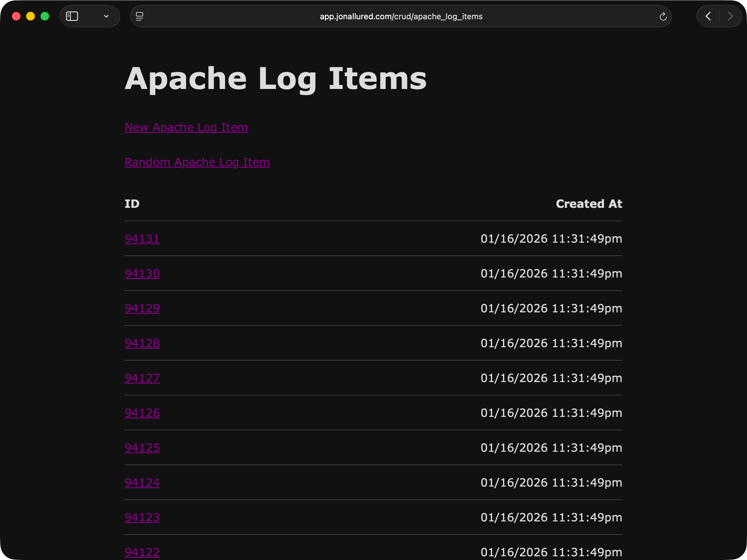This screenshot has height=560, width=747.
Task: Toggle the Safari sidebar icon
Action: pyautogui.click(x=72, y=16)
